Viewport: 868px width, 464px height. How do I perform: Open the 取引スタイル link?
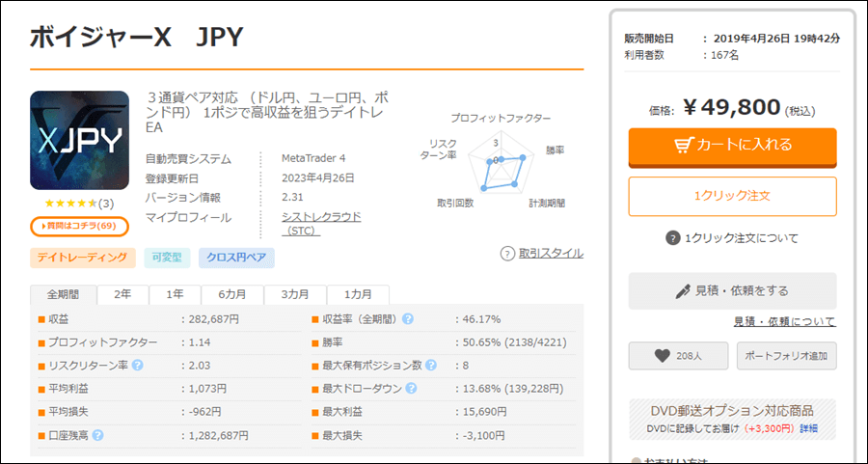click(x=551, y=254)
